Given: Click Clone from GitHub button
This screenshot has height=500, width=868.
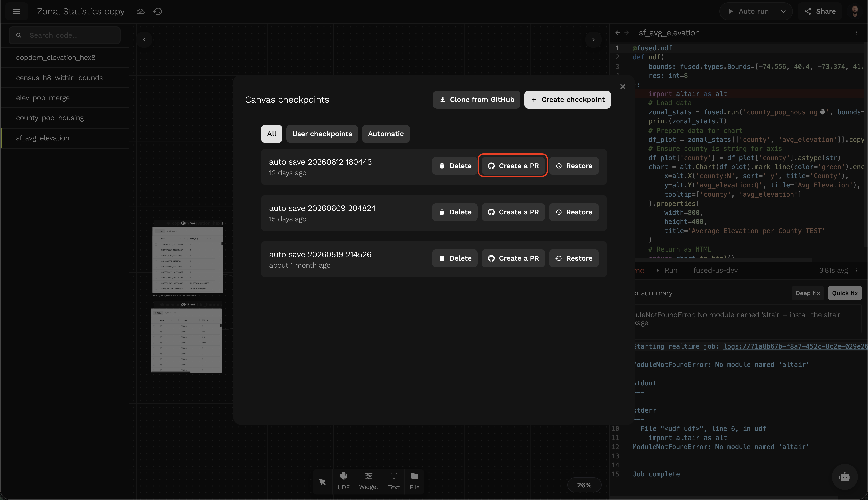Looking at the screenshot, I should [476, 100].
